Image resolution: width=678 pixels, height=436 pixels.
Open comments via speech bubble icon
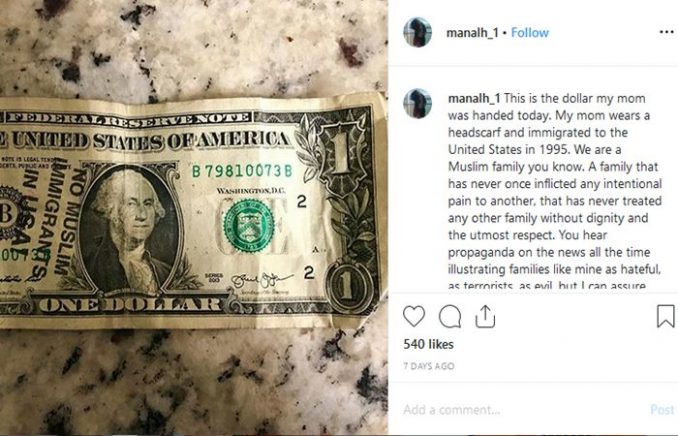450,317
